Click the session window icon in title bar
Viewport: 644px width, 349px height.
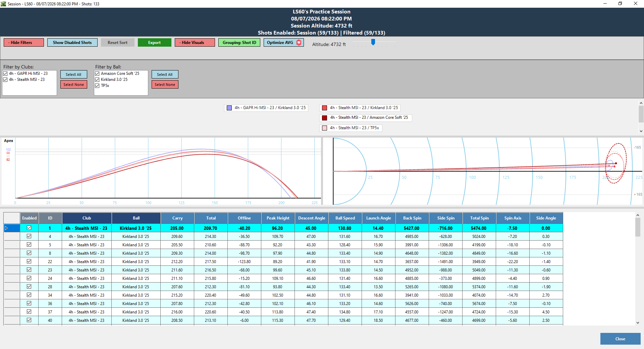click(x=3, y=4)
